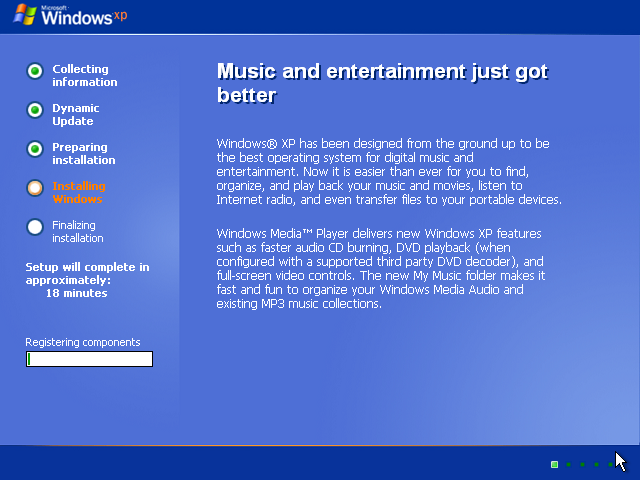The width and height of the screenshot is (640, 480).
Task: Click the Registering components progress bar
Action: (89, 359)
